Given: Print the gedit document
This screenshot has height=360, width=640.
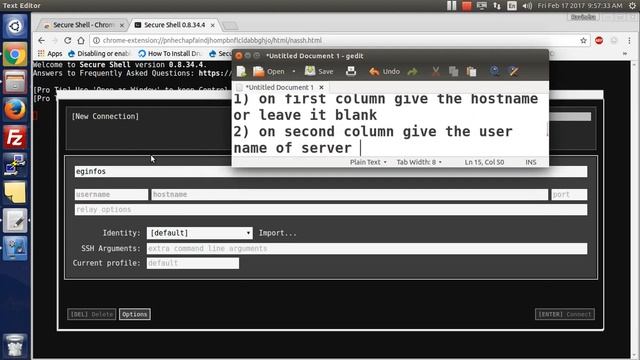Looking at the screenshot, I should (351, 71).
